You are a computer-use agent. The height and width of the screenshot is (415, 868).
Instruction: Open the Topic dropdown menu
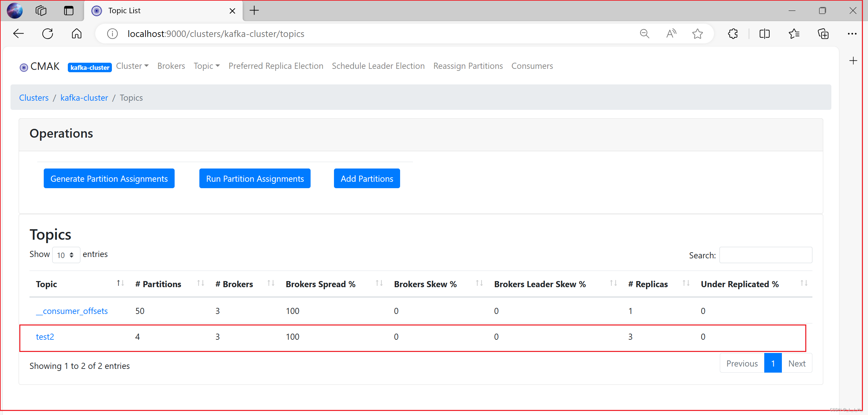(206, 66)
